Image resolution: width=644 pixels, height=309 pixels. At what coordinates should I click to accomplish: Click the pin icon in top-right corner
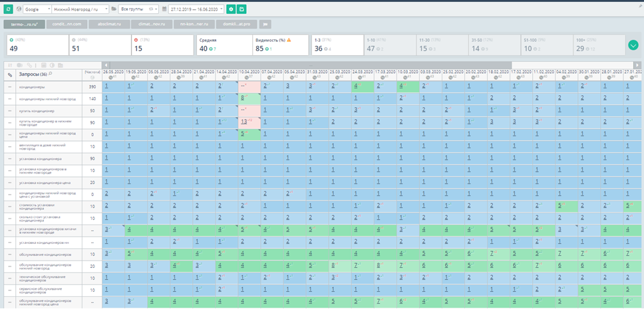639,6
